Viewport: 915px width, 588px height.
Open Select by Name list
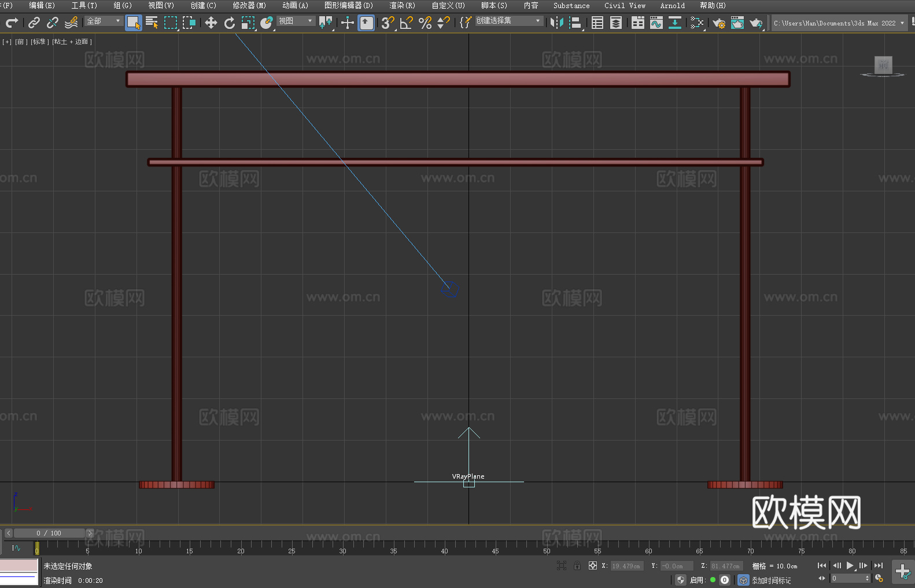point(152,23)
